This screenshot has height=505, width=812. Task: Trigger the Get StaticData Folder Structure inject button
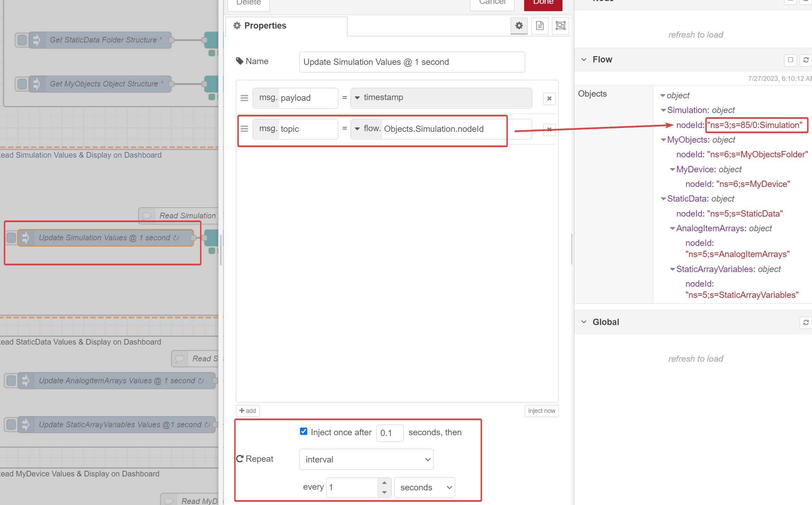(22, 40)
